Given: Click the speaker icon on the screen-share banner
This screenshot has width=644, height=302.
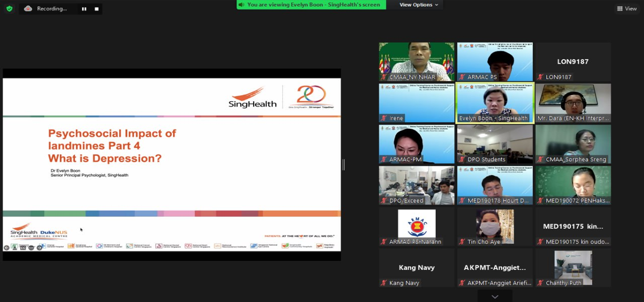Looking at the screenshot, I should 242,5.
